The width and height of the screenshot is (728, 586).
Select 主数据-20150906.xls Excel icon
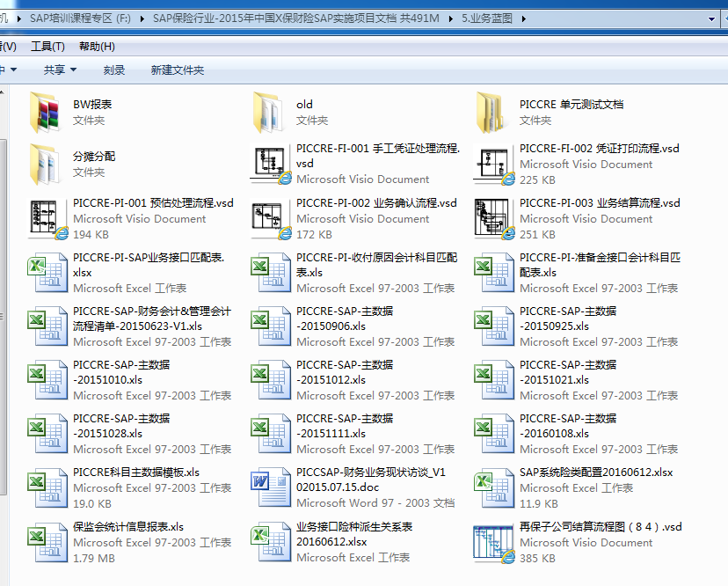click(x=271, y=326)
